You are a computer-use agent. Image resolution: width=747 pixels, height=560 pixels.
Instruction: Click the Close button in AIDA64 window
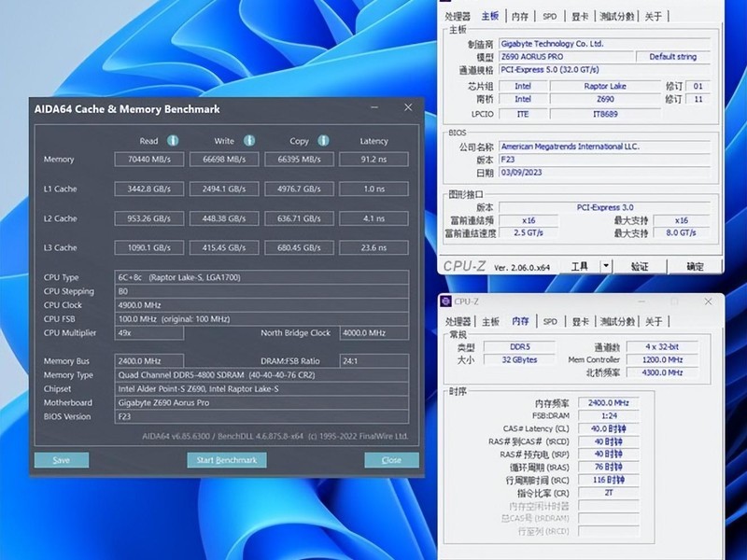pyautogui.click(x=391, y=460)
